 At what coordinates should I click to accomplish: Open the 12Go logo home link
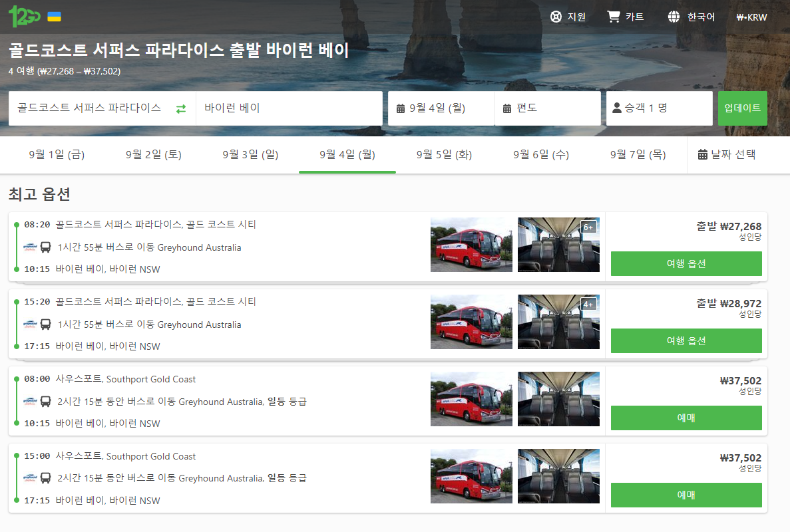tap(24, 17)
